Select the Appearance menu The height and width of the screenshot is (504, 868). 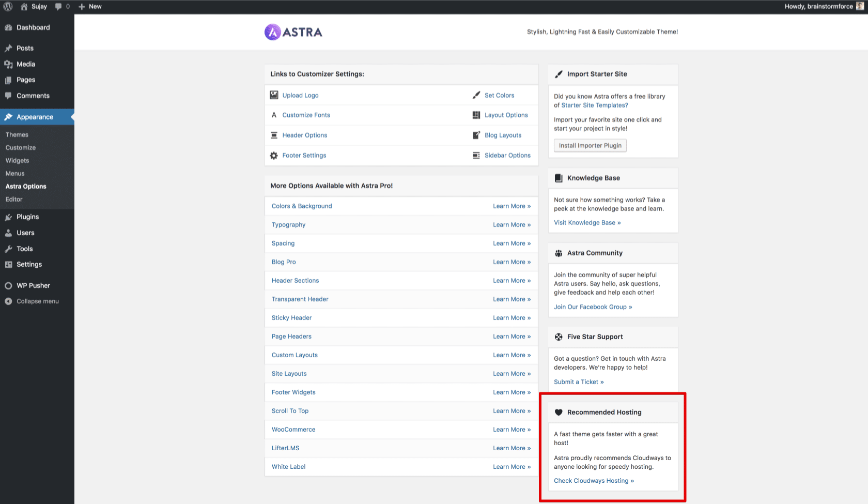[37, 117]
